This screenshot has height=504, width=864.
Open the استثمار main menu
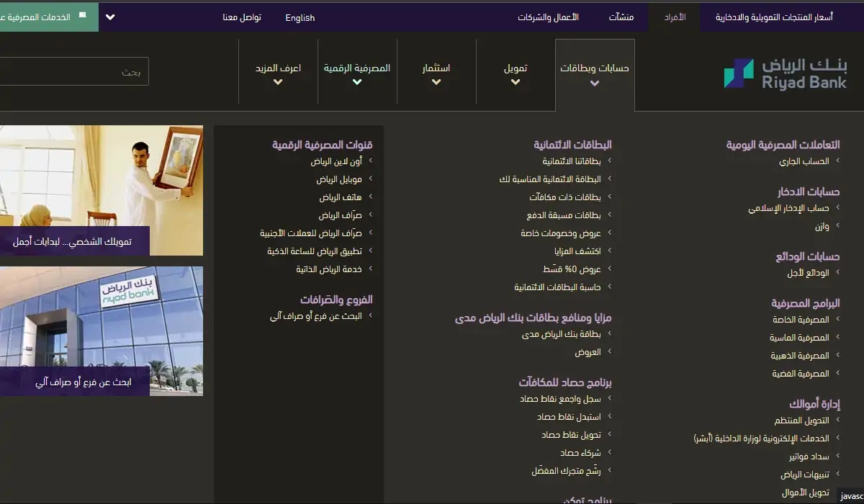tap(436, 68)
